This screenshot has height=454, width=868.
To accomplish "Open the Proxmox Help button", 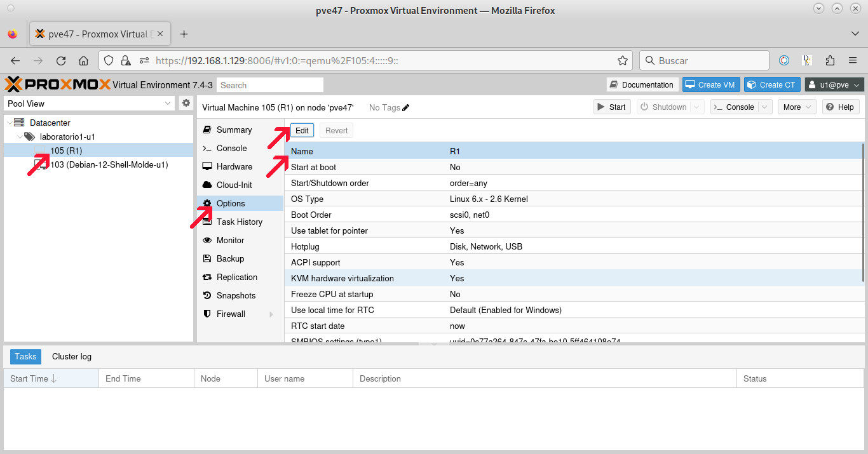I will coord(841,107).
